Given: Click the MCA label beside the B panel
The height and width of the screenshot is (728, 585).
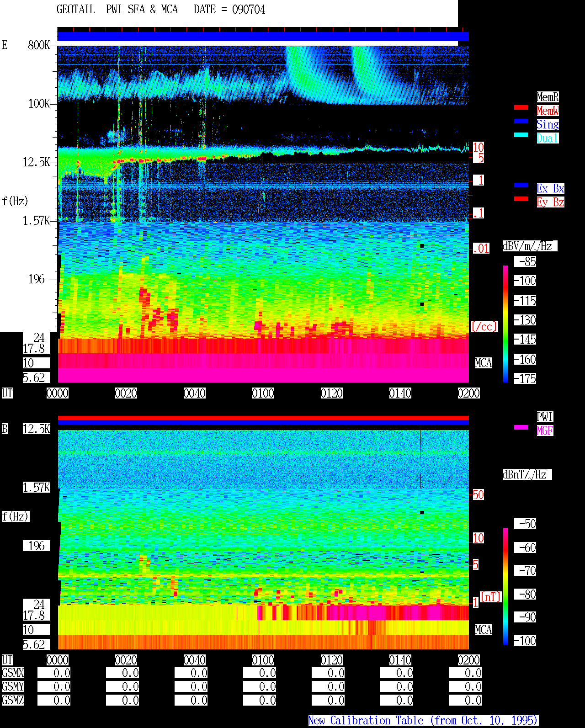Looking at the screenshot, I should coord(484,630).
